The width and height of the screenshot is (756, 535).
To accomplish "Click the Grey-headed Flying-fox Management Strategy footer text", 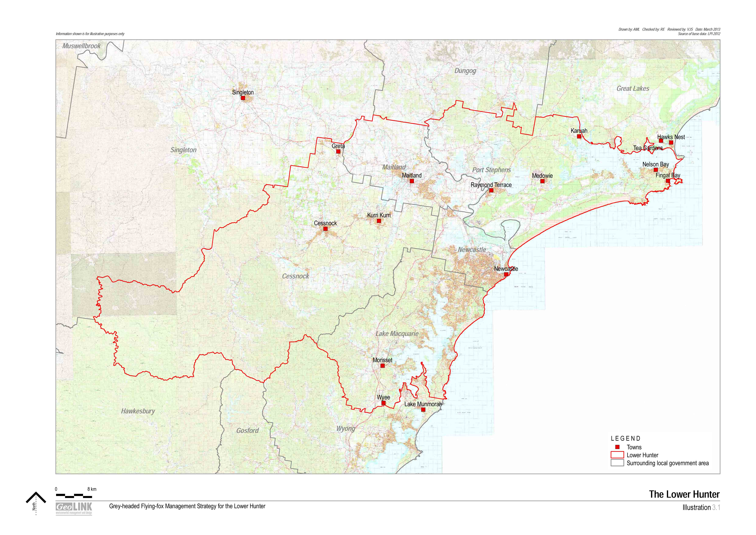I will (187, 506).
